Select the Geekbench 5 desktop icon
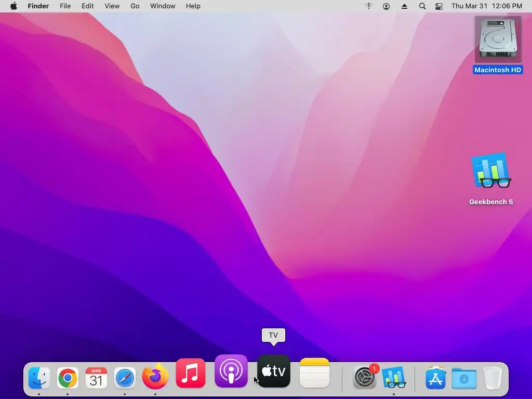 [x=491, y=171]
